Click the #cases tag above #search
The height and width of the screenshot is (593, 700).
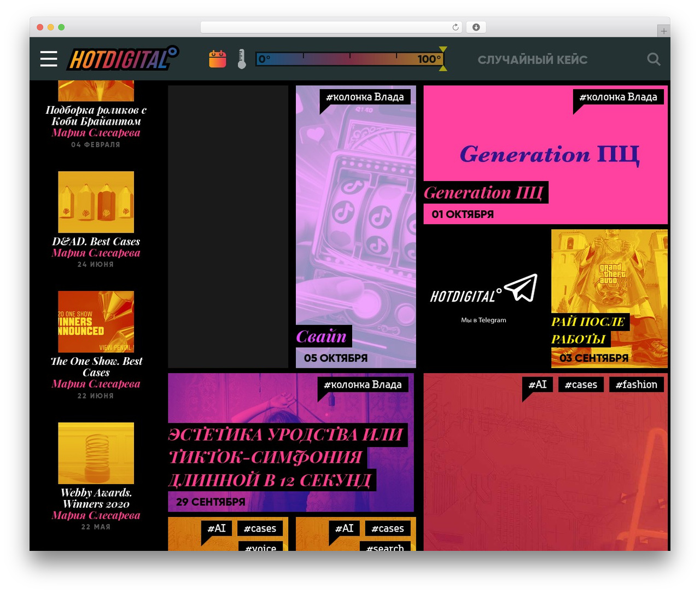(x=388, y=528)
